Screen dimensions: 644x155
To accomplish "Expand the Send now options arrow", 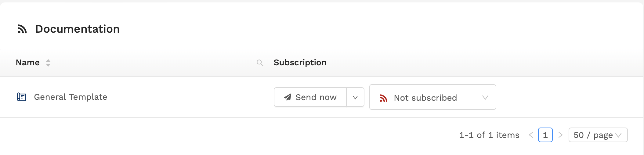I will tap(355, 97).
